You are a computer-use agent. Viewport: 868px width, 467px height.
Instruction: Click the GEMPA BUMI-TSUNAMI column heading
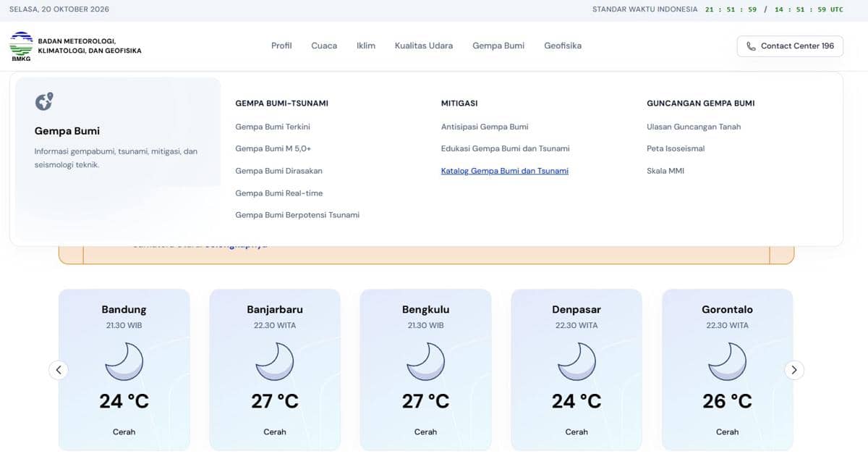point(282,104)
